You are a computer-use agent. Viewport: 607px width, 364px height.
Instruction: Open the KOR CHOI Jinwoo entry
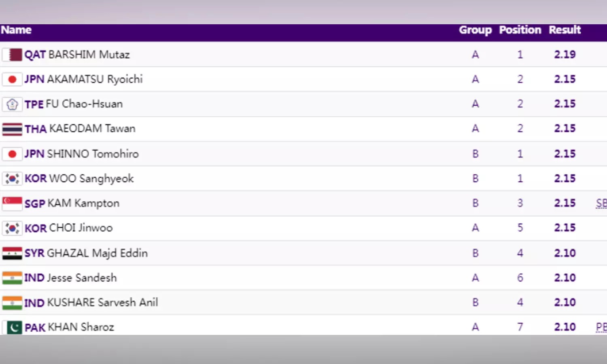tap(68, 228)
